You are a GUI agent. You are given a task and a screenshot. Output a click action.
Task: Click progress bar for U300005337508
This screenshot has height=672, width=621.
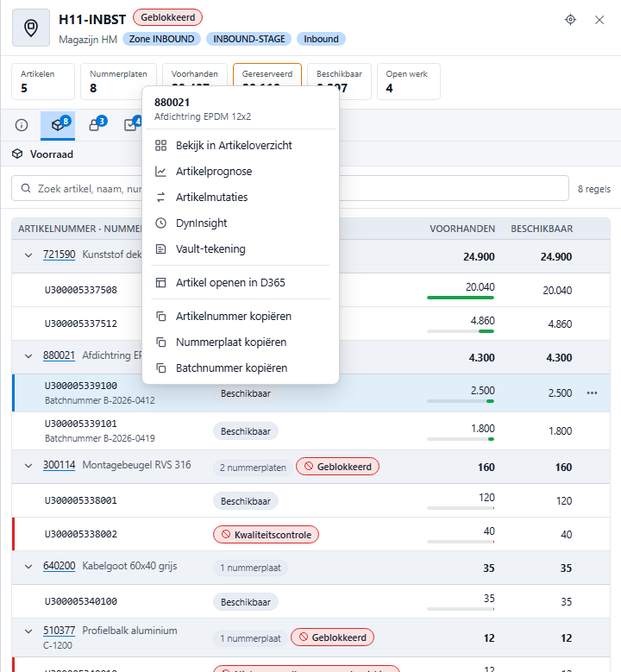[461, 298]
